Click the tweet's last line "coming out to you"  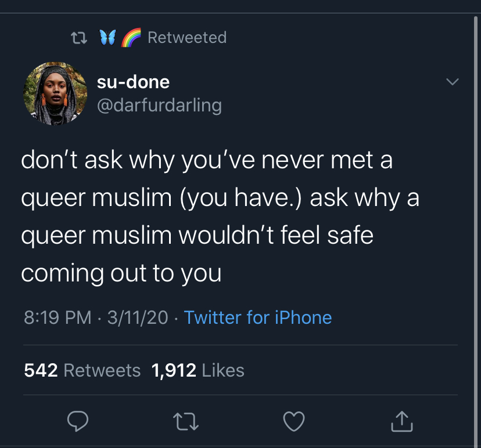121,273
